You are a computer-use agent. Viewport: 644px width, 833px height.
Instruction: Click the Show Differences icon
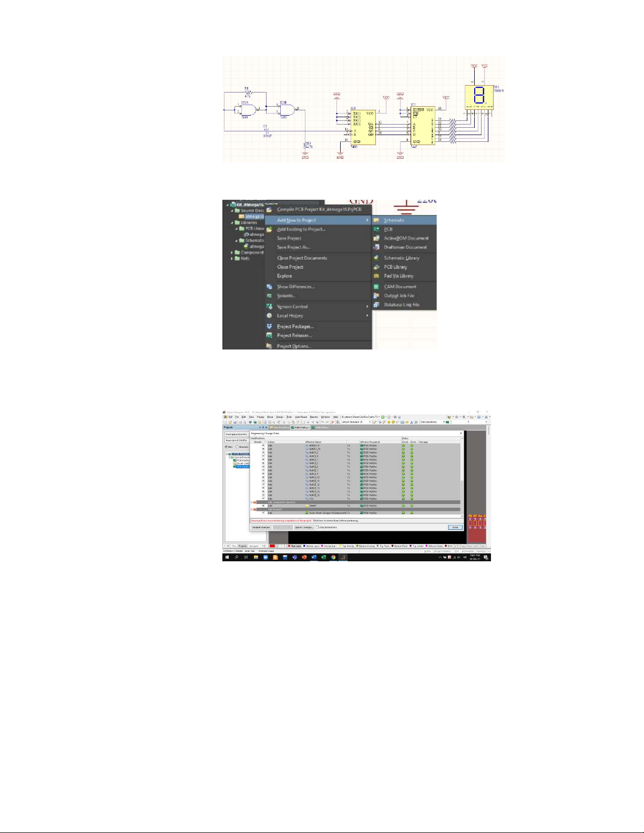269,287
